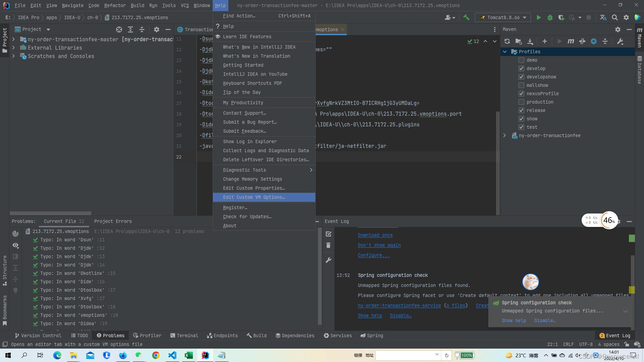
Task: Click 'ny-order-transactionfee-service' link in Event Log
Action: [399, 305]
